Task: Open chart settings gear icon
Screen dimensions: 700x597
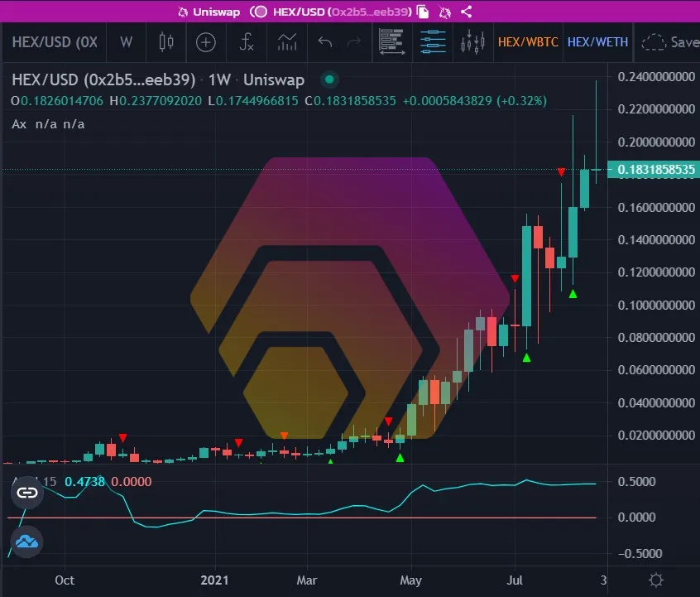Action: point(656,580)
